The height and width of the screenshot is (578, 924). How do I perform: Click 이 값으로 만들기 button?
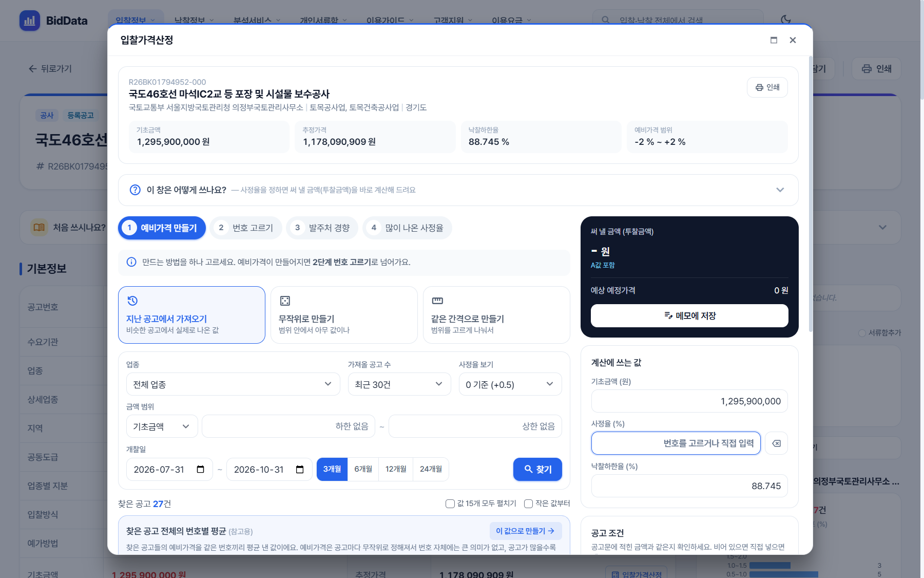[x=526, y=531]
